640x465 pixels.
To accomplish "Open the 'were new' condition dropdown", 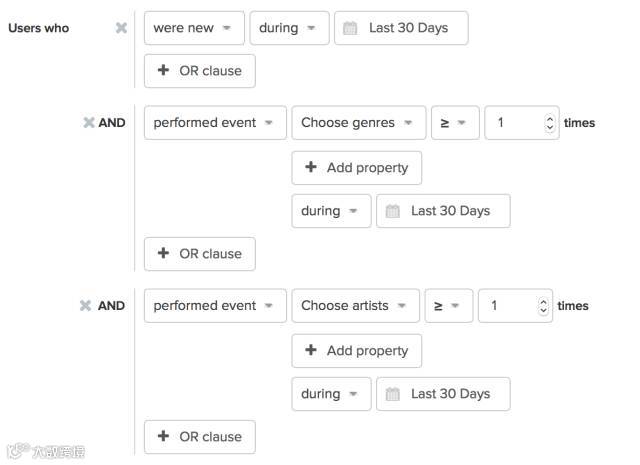I will pos(193,28).
